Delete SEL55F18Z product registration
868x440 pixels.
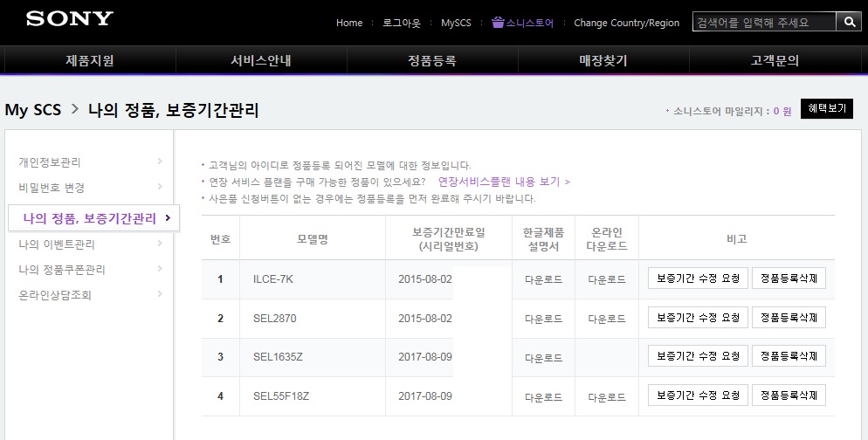[789, 395]
